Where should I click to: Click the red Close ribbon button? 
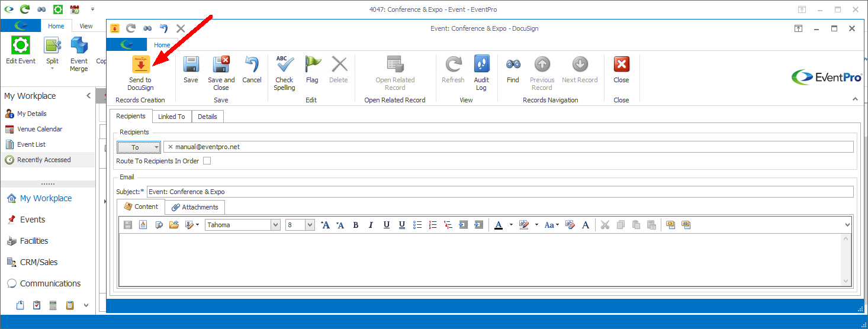(621, 70)
